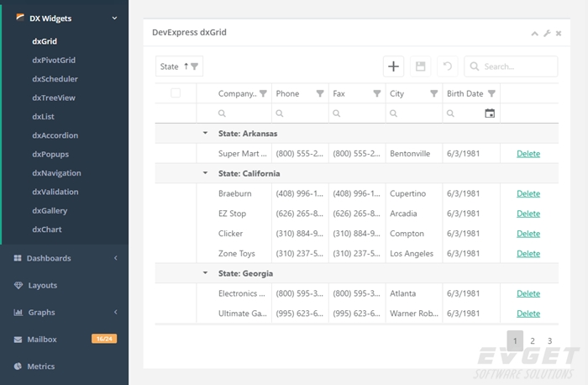This screenshot has height=385, width=588.
Task: Open the Fax column filter funnel
Action: (377, 93)
